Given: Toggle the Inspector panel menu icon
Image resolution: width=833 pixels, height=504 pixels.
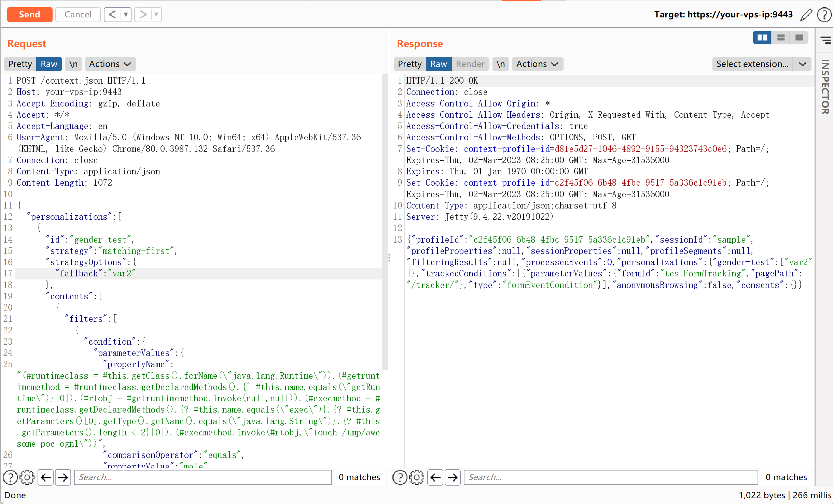Looking at the screenshot, I should 825,41.
